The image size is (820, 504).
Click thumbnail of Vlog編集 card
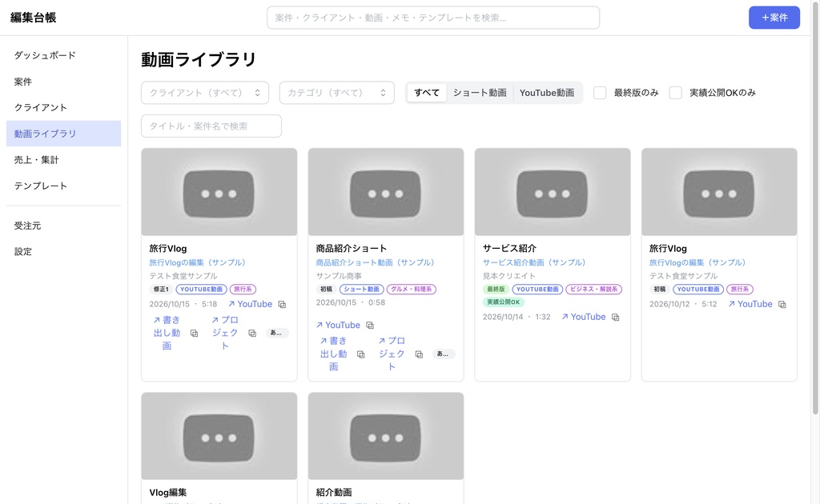[219, 436]
